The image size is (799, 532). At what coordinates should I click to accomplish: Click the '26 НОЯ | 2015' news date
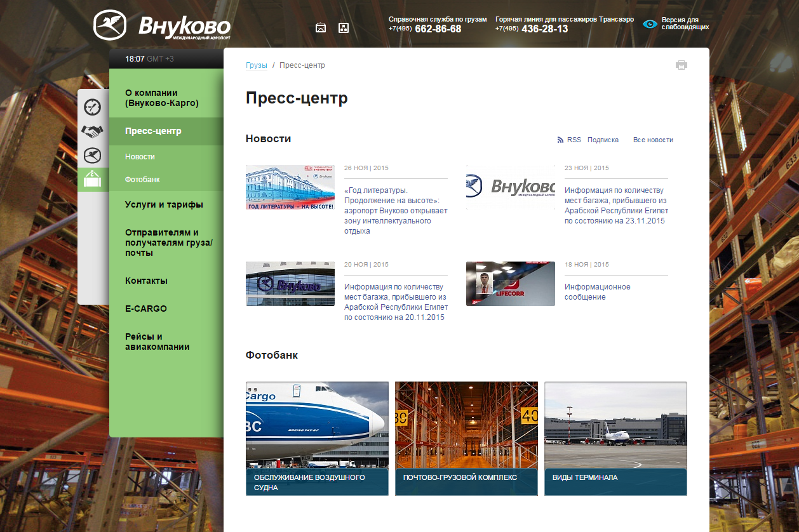366,168
